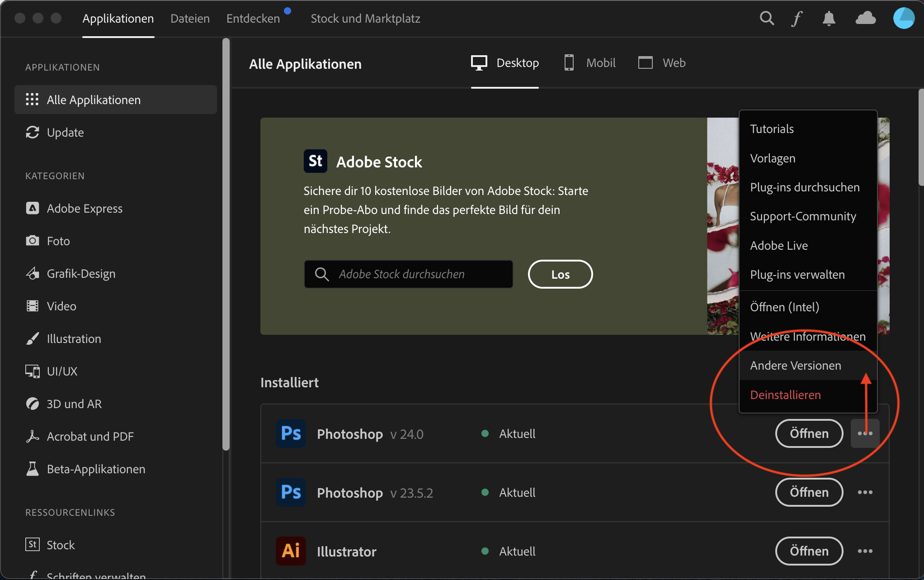Choose Deinstallieren from the context menu

(785, 395)
